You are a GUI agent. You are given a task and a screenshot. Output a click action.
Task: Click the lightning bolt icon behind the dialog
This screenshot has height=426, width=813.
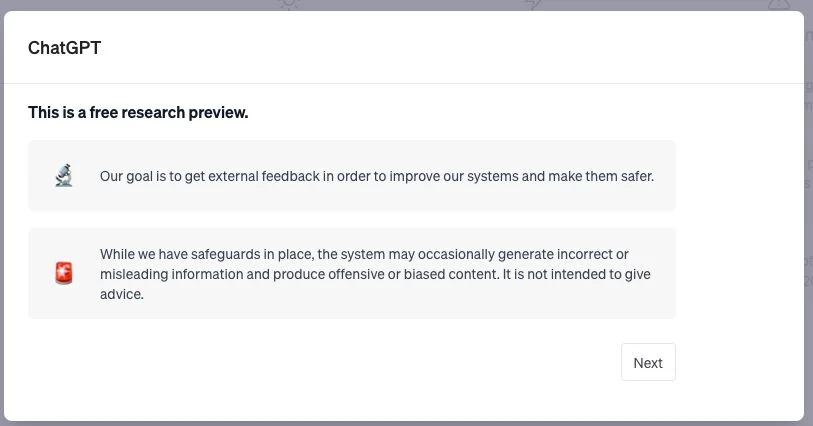533,5
